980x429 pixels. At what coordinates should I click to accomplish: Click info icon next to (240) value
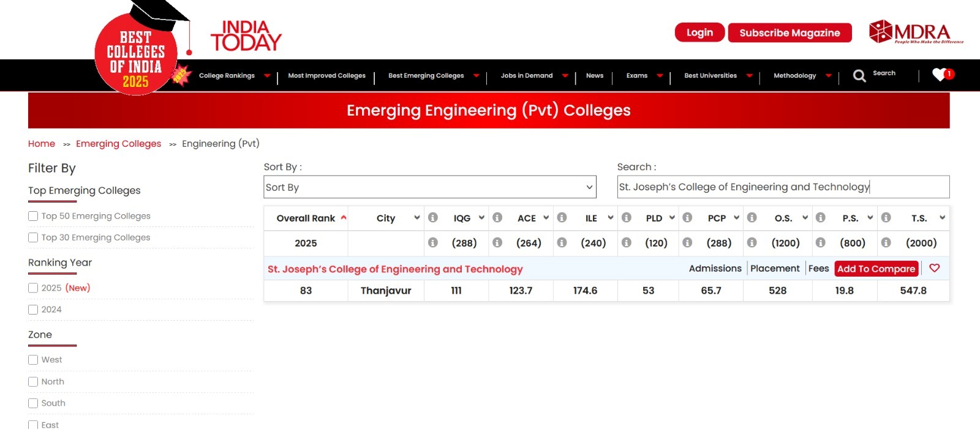pos(562,243)
